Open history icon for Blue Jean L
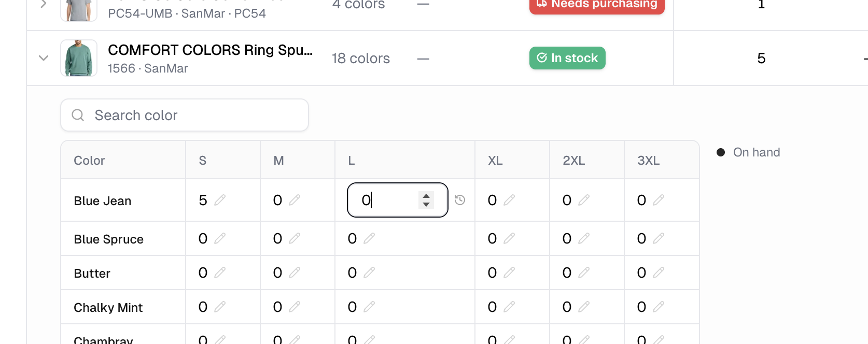Viewport: 868px width, 344px height. click(x=460, y=200)
